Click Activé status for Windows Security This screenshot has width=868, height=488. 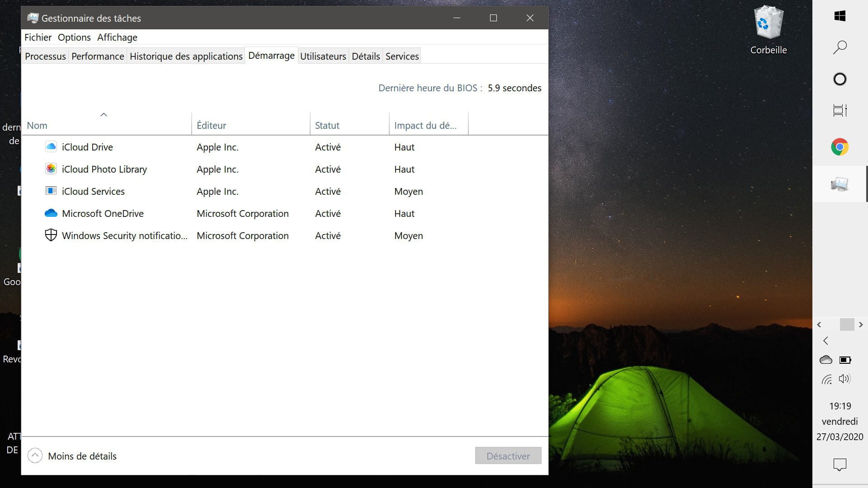[x=328, y=235]
